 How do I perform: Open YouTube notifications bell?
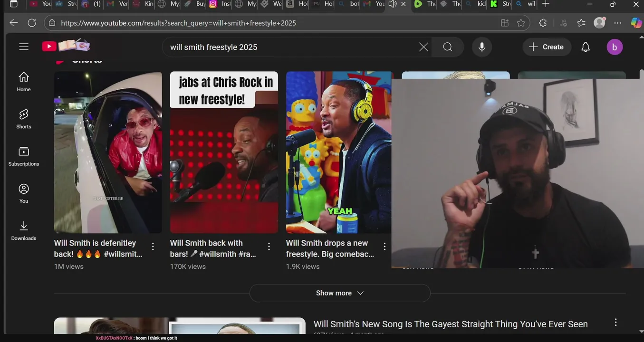click(x=586, y=47)
